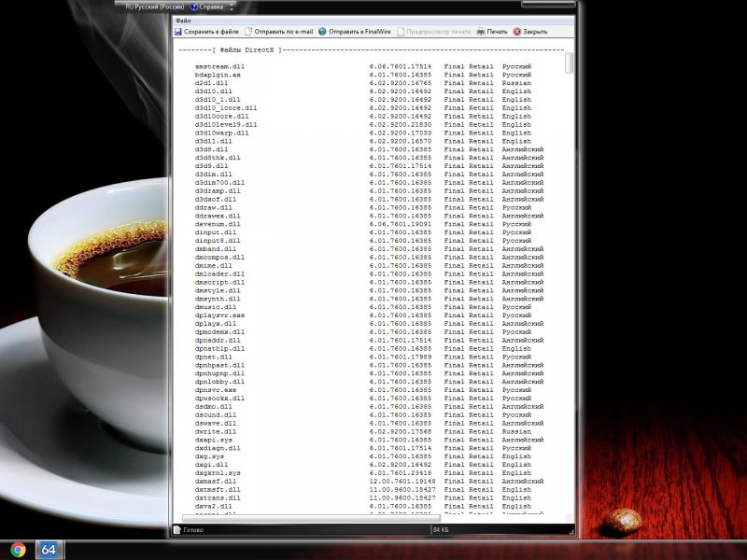Select the dwrite.dll file name
The width and height of the screenshot is (747, 560).
coord(216,432)
